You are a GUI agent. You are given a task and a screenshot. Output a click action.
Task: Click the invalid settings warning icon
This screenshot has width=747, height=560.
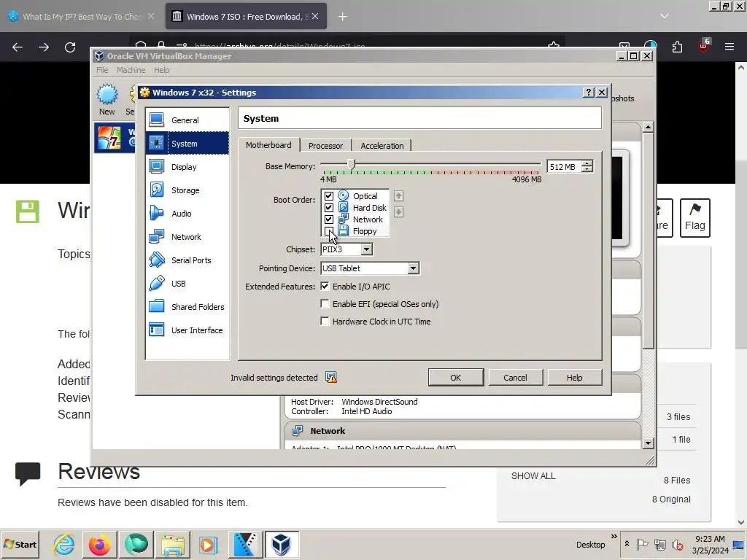click(x=331, y=378)
